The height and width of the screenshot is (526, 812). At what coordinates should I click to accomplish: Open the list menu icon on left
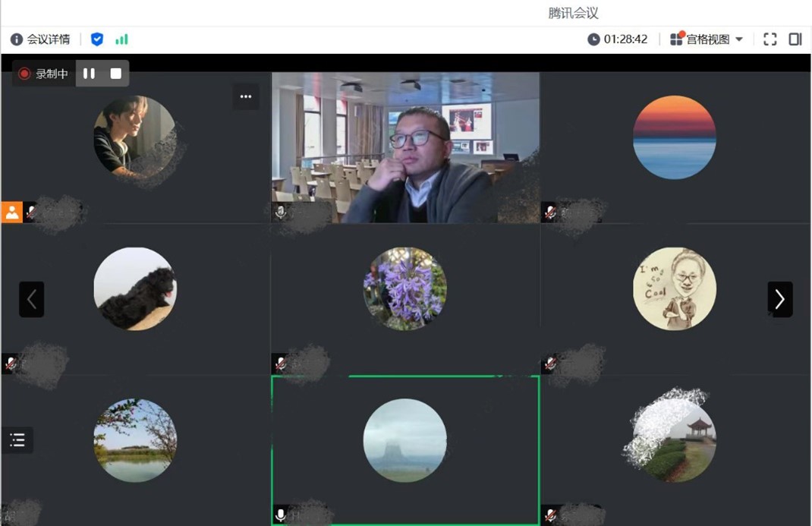(17, 439)
